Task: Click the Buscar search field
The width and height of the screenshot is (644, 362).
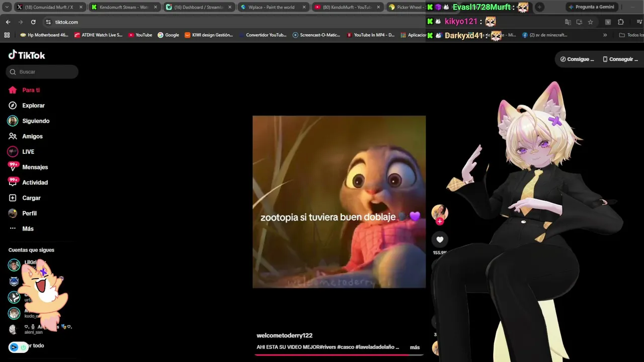Action: pos(42,72)
